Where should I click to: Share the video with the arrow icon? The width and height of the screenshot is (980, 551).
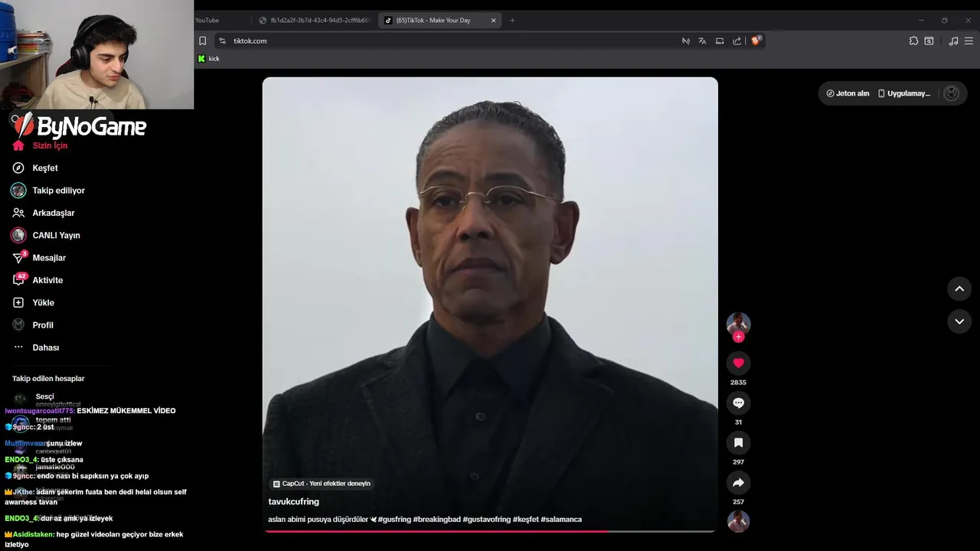coord(738,482)
